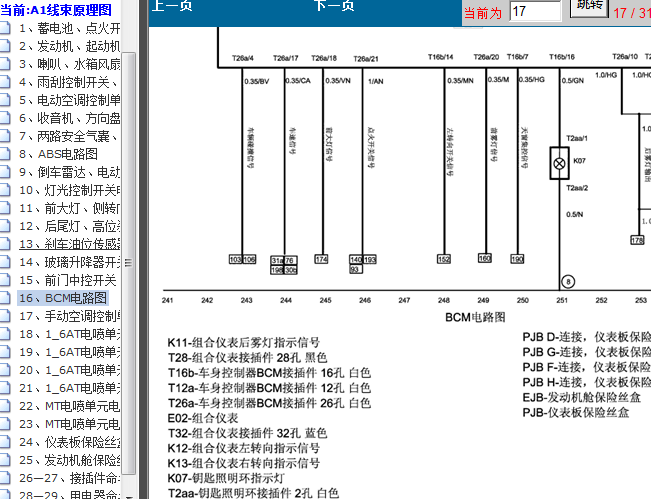Click page icon beside 24、仪表板保险丝
The width and height of the screenshot is (651, 499).
5,442
